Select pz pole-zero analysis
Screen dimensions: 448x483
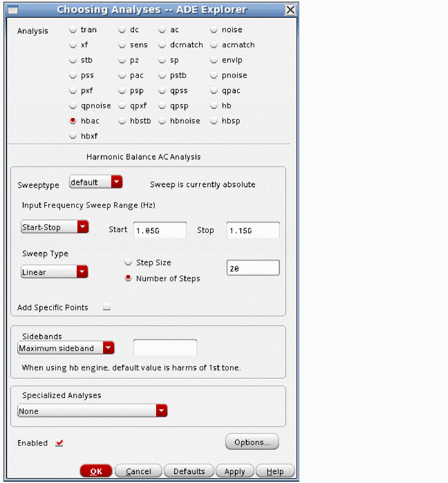pyautogui.click(x=122, y=60)
